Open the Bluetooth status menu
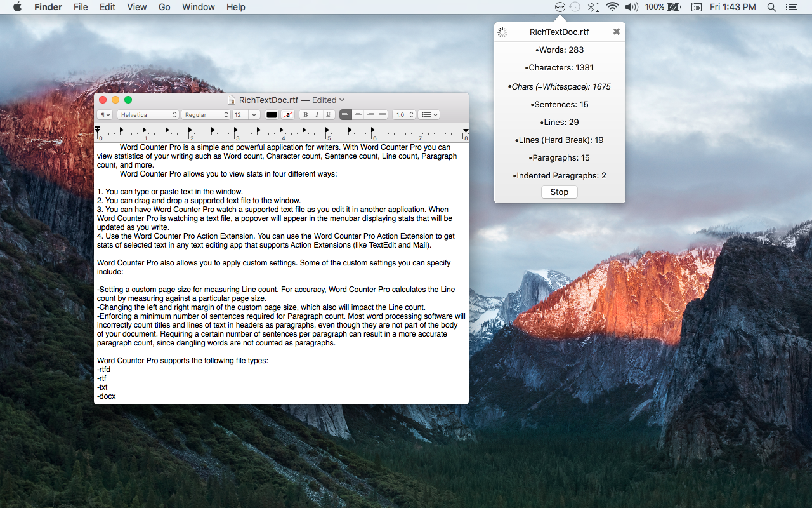This screenshot has height=508, width=812. point(594,7)
